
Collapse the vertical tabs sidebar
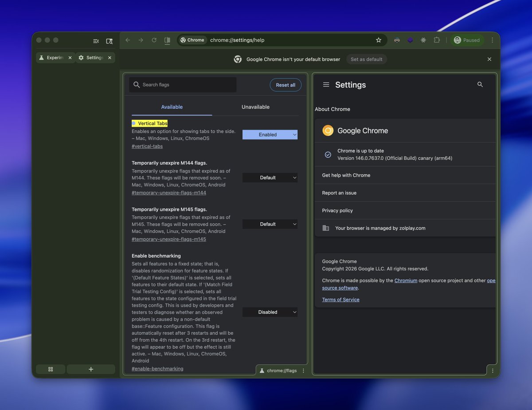[x=96, y=41]
